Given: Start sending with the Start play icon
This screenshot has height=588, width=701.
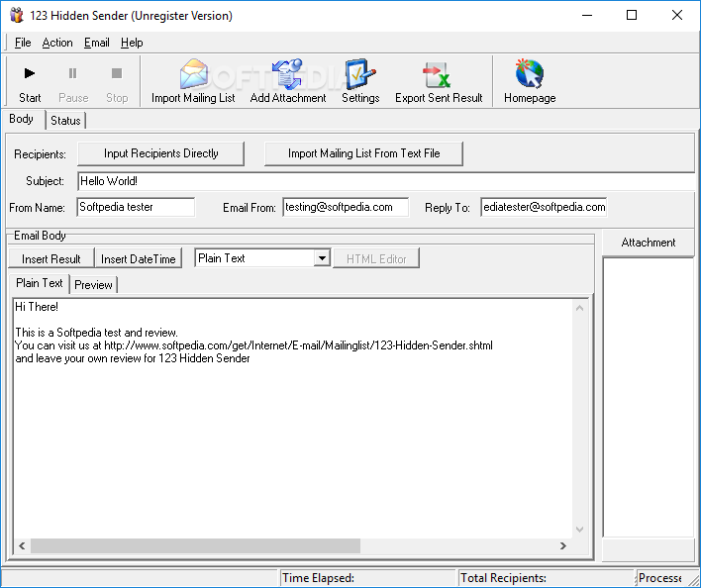Looking at the screenshot, I should click(30, 73).
